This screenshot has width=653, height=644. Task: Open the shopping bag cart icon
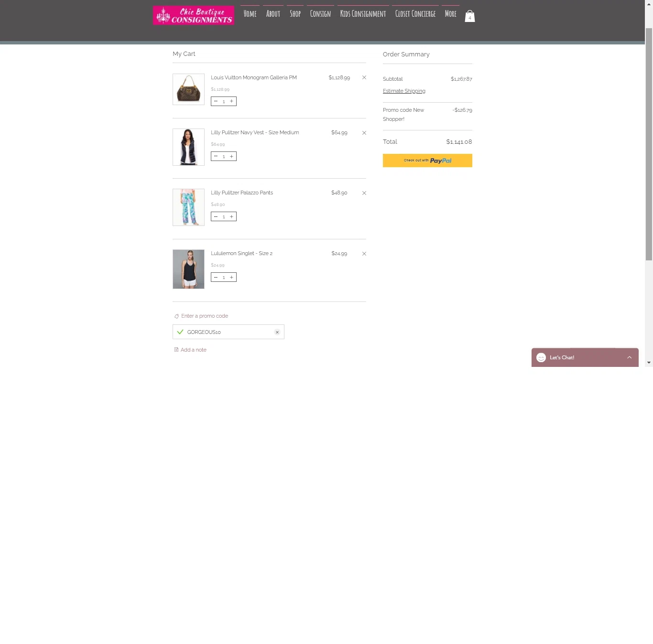(x=470, y=16)
